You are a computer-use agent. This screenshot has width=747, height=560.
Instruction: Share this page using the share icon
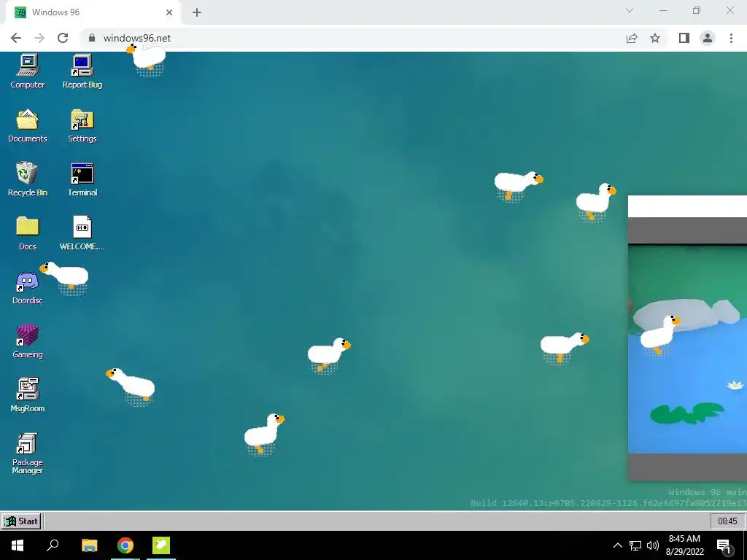pos(632,38)
